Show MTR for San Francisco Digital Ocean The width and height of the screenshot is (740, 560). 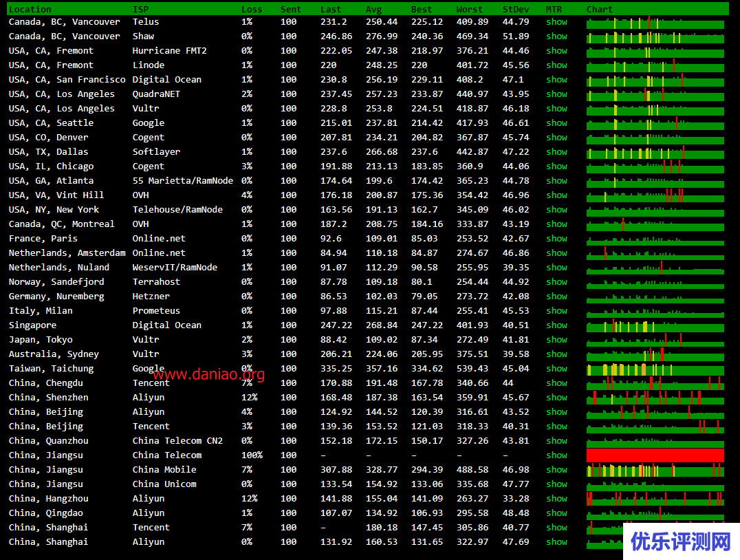pyautogui.click(x=556, y=80)
